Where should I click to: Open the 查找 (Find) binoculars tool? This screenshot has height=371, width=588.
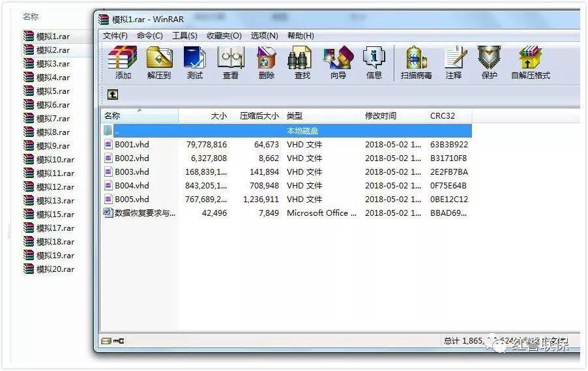tap(302, 63)
